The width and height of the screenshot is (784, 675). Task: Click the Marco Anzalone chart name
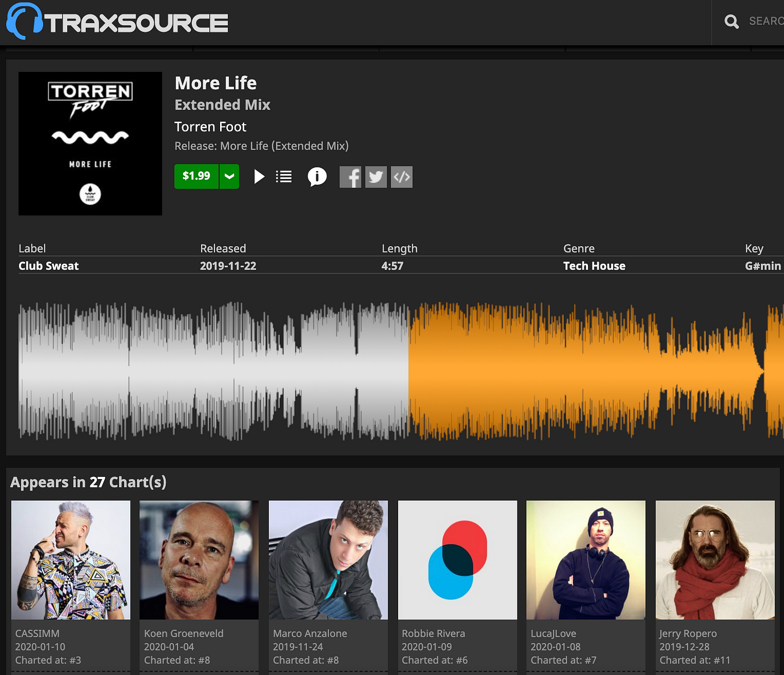(310, 634)
